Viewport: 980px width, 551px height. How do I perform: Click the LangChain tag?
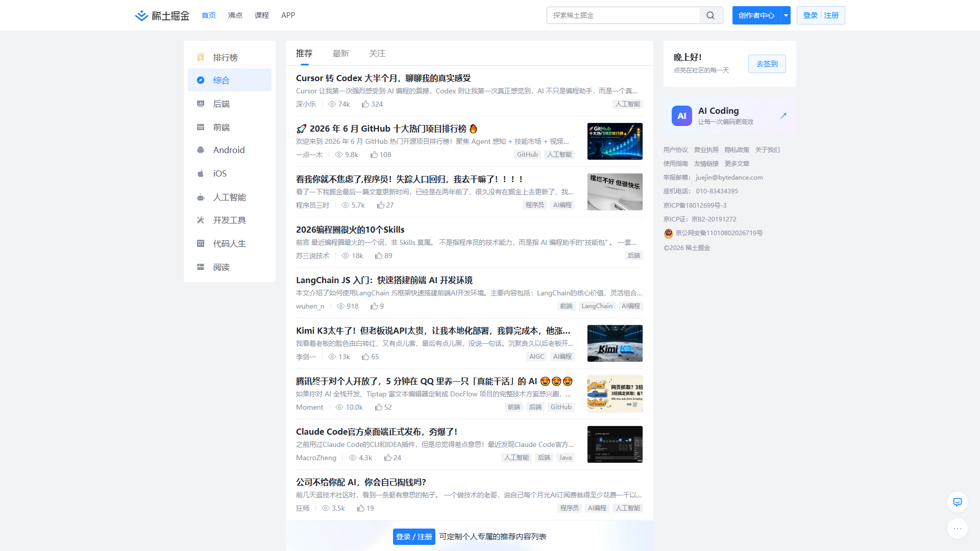(x=597, y=306)
